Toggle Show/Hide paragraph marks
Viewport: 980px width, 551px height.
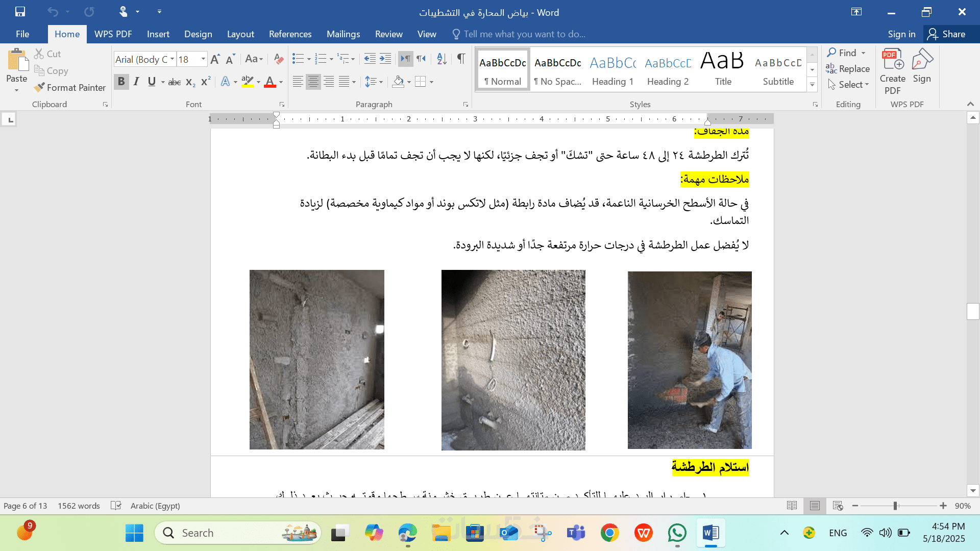tap(461, 59)
